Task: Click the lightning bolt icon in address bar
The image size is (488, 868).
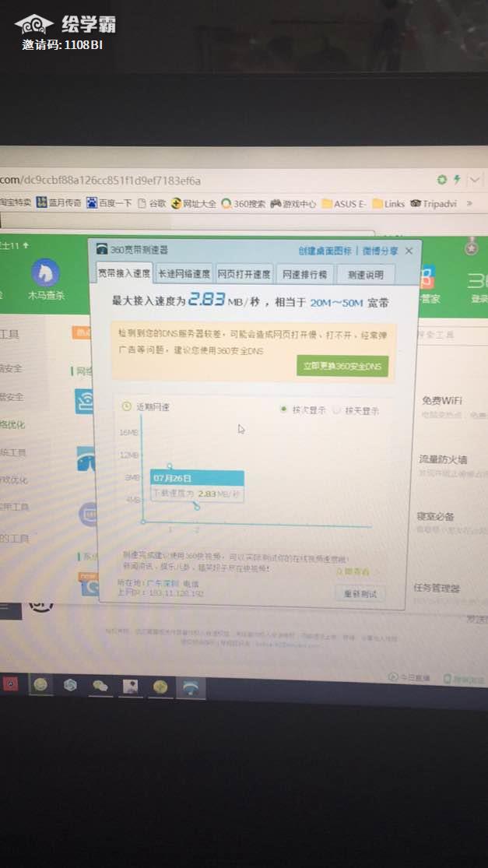Action: [x=457, y=180]
